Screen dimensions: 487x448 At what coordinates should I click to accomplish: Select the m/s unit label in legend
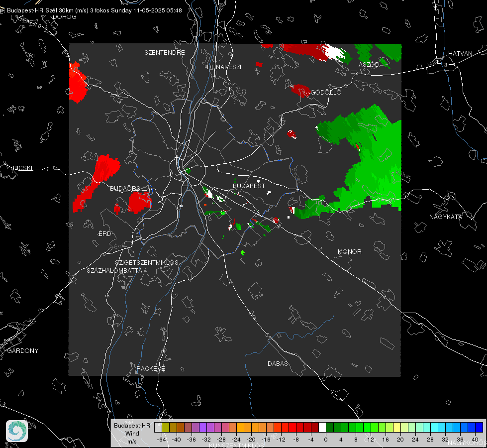(132, 442)
